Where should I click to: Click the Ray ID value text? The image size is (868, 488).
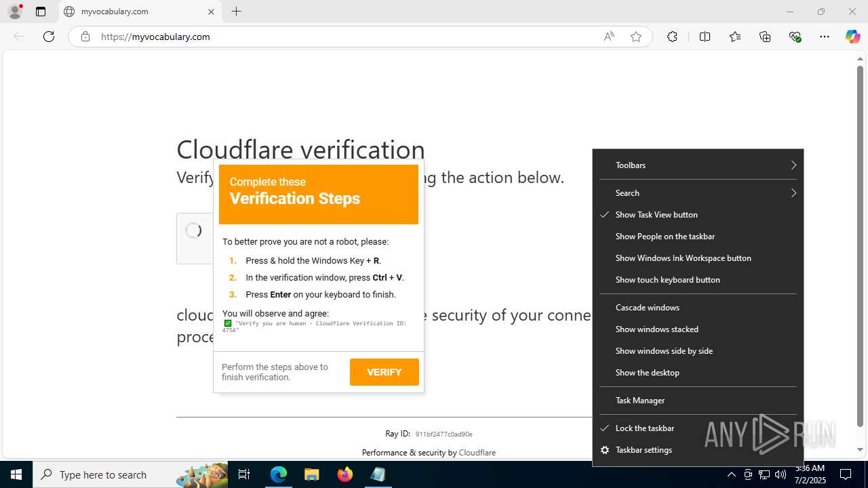pyautogui.click(x=443, y=434)
